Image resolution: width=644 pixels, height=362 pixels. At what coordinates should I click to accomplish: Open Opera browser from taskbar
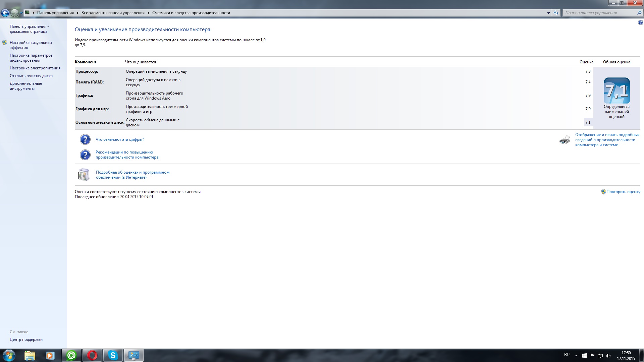click(92, 355)
